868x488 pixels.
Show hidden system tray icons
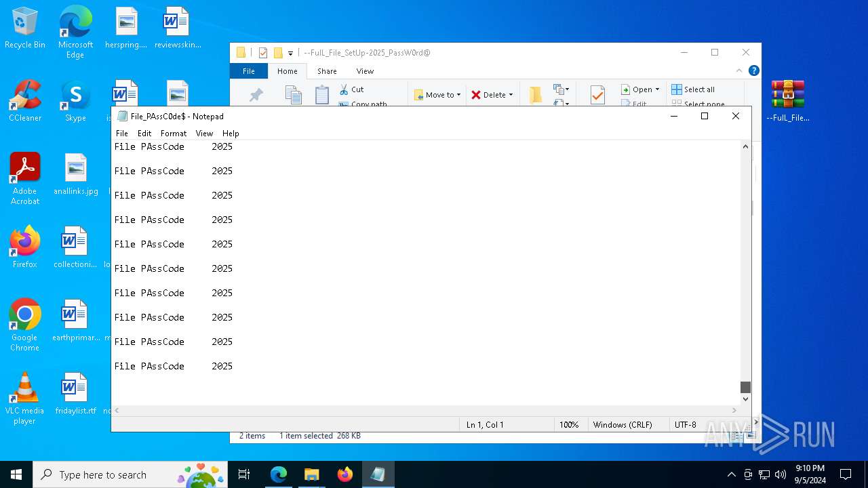tap(731, 474)
